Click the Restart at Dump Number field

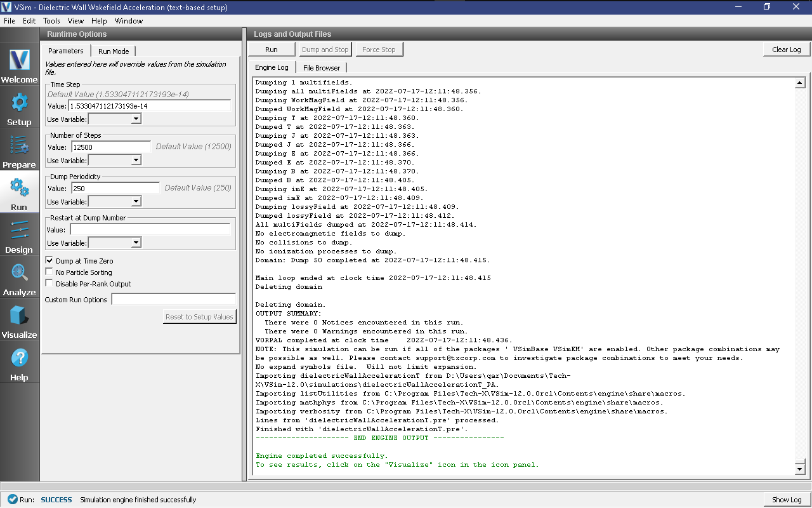(150, 230)
